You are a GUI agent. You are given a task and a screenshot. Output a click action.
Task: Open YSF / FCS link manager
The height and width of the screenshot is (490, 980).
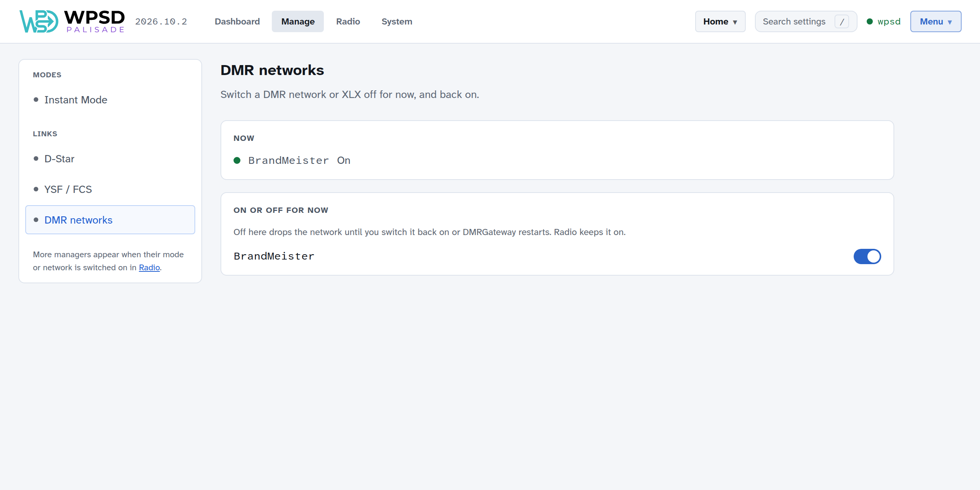pos(110,189)
